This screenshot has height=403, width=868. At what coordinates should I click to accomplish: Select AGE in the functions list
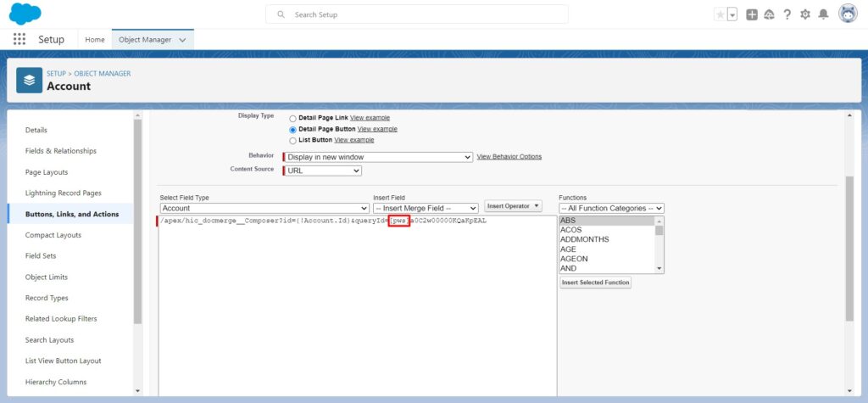(607, 249)
